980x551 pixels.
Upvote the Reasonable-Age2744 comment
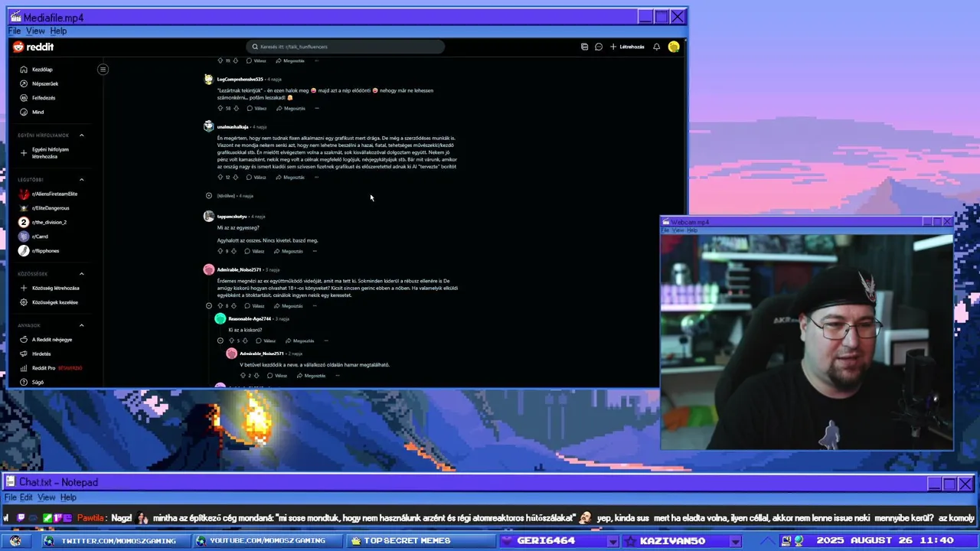click(x=231, y=341)
